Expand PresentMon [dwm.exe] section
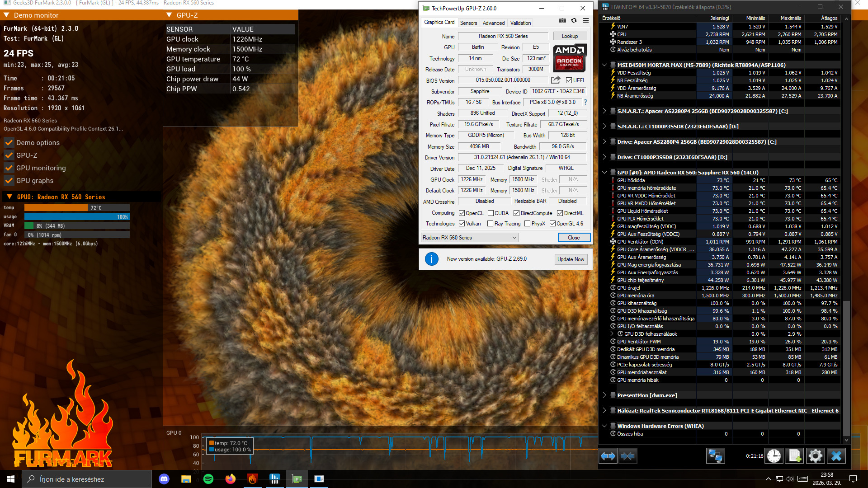The width and height of the screenshot is (868, 488). tap(604, 395)
